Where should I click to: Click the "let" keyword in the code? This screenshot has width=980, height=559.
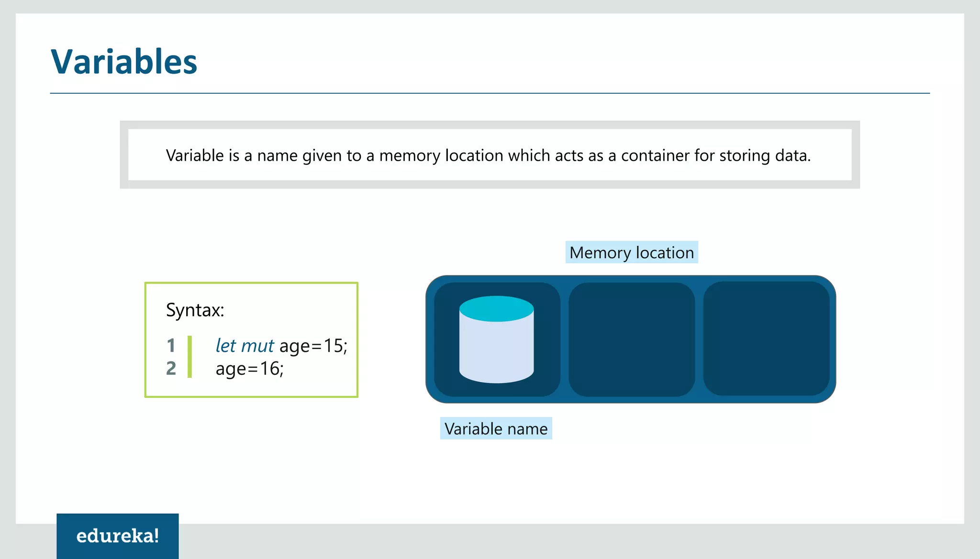click(225, 345)
